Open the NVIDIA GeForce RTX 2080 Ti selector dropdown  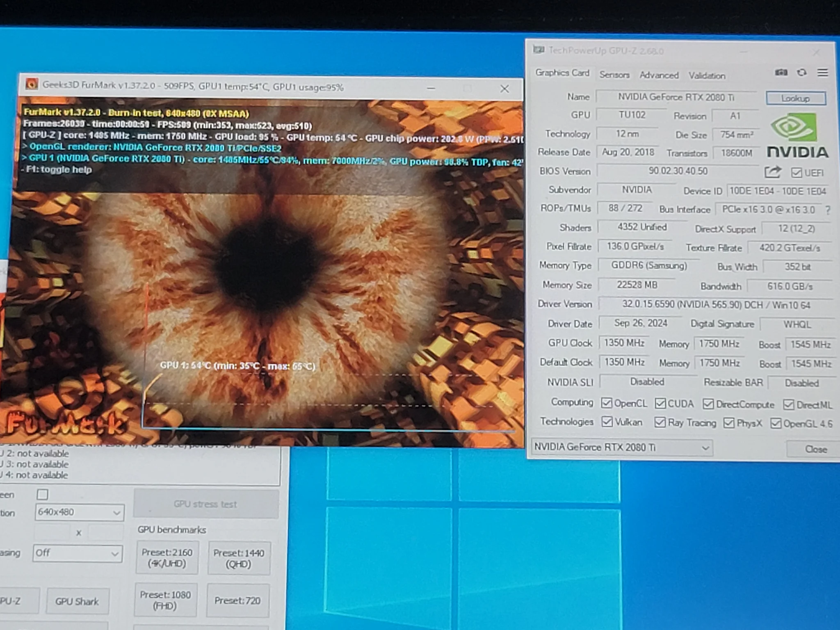(x=622, y=447)
